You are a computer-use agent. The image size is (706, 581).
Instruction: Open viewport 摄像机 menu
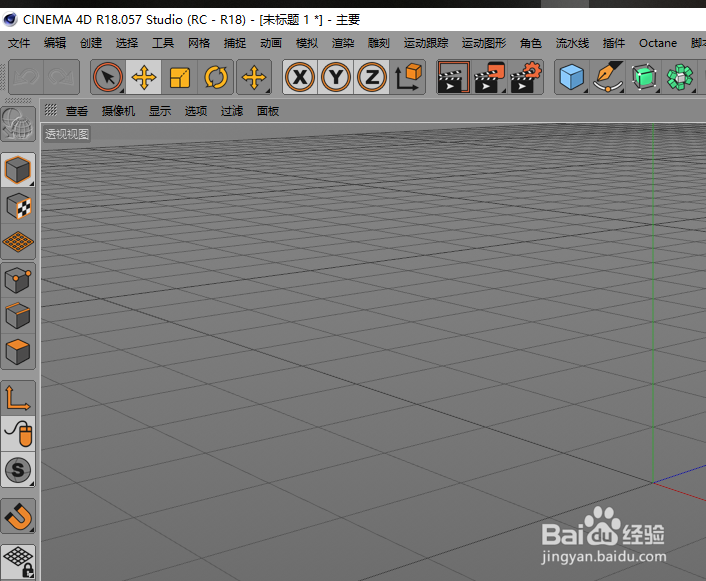click(x=118, y=111)
